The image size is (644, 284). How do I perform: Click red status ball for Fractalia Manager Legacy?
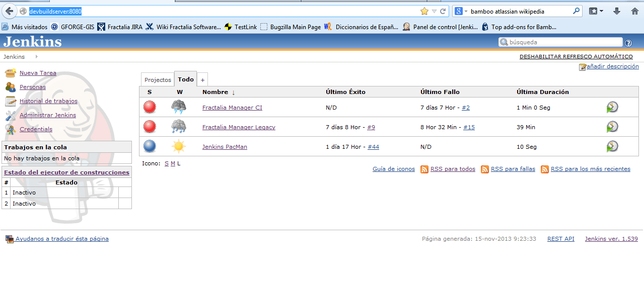(x=150, y=127)
